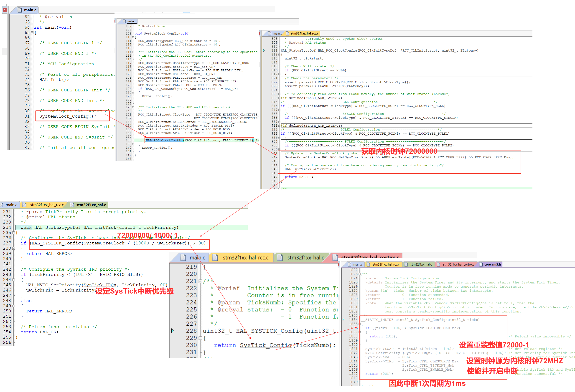Expand the collapsed FLASH_ACR_LATENCY block at line 911
Image resolution: width=575 pixels, height=392 pixels.
[279, 126]
